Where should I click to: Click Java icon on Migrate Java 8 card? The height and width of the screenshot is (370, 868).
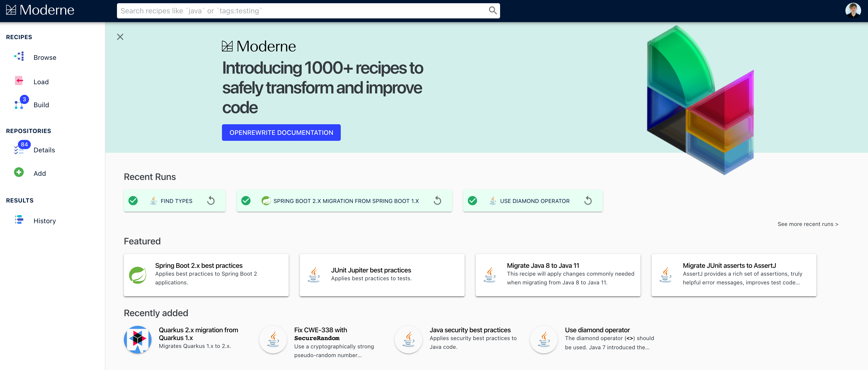click(489, 275)
